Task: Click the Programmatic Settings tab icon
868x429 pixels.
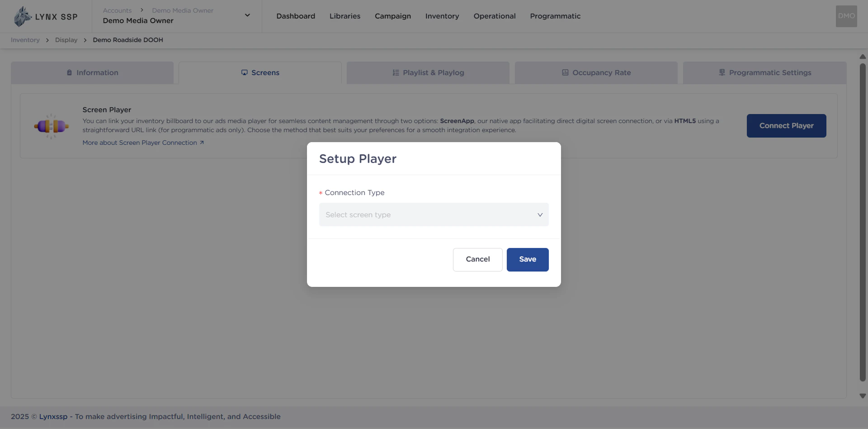Action: point(722,72)
